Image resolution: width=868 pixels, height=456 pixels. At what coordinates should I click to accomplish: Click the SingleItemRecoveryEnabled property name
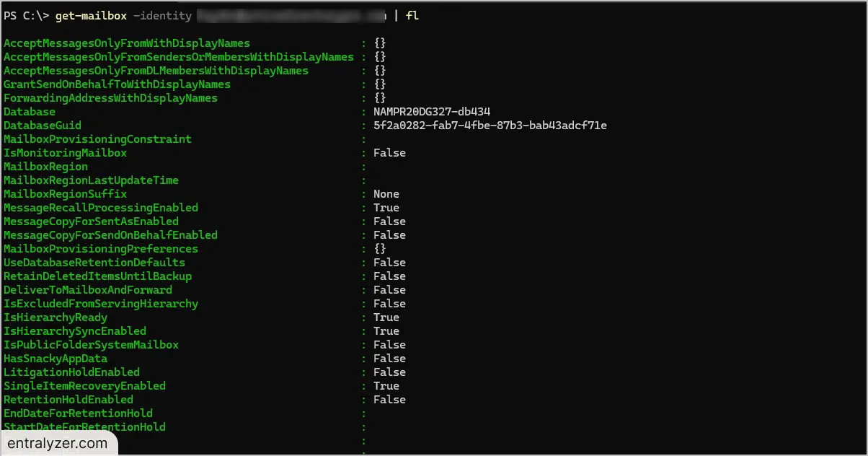click(84, 386)
